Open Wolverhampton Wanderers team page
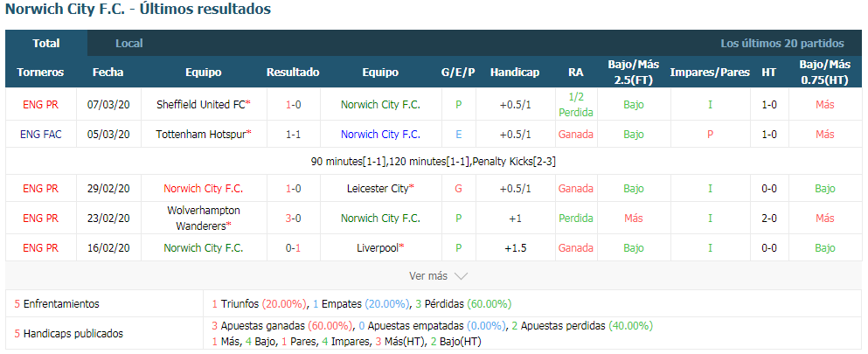This screenshot has width=868, height=354. (x=203, y=218)
